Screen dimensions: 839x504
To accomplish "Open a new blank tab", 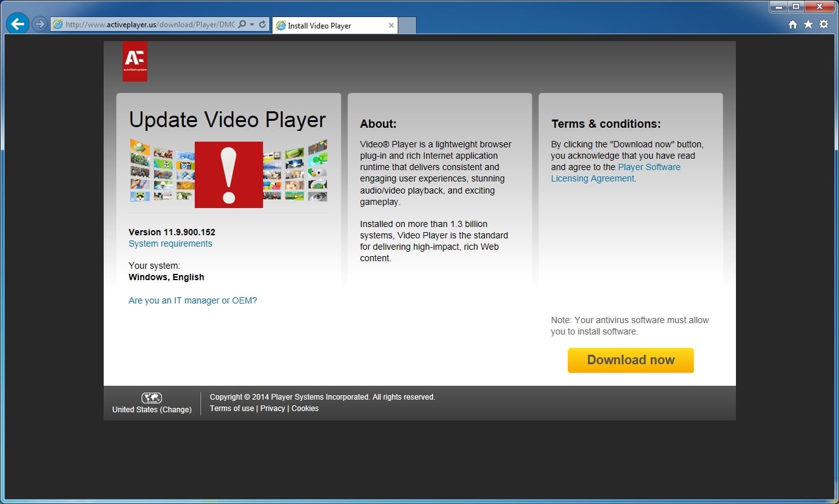I will click(407, 26).
